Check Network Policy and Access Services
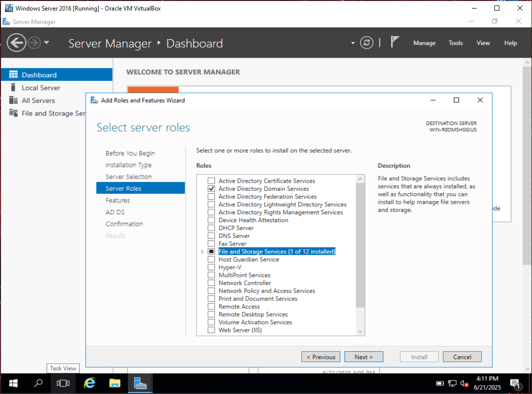This screenshot has width=532, height=394. click(x=212, y=291)
